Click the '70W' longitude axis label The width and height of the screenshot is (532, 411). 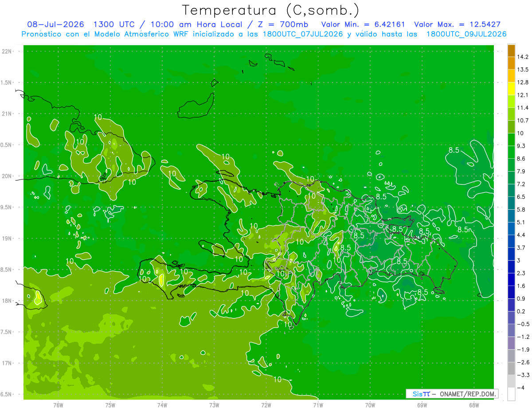tap(370, 405)
